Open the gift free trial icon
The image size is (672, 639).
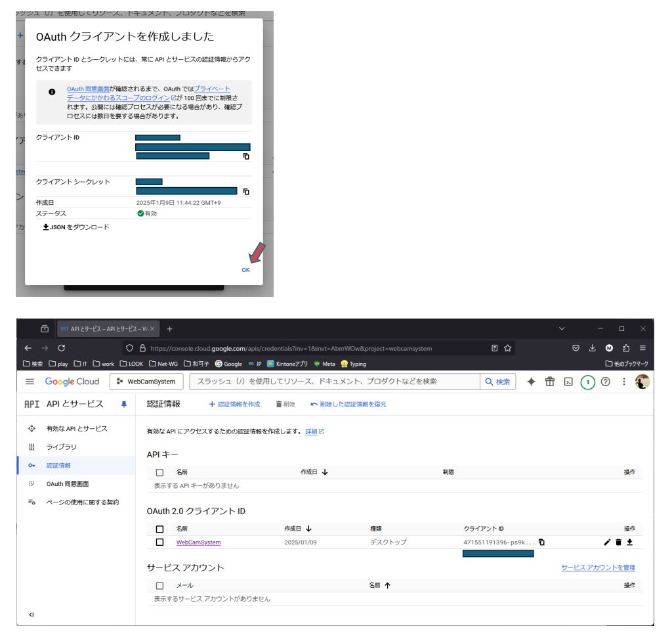(550, 382)
